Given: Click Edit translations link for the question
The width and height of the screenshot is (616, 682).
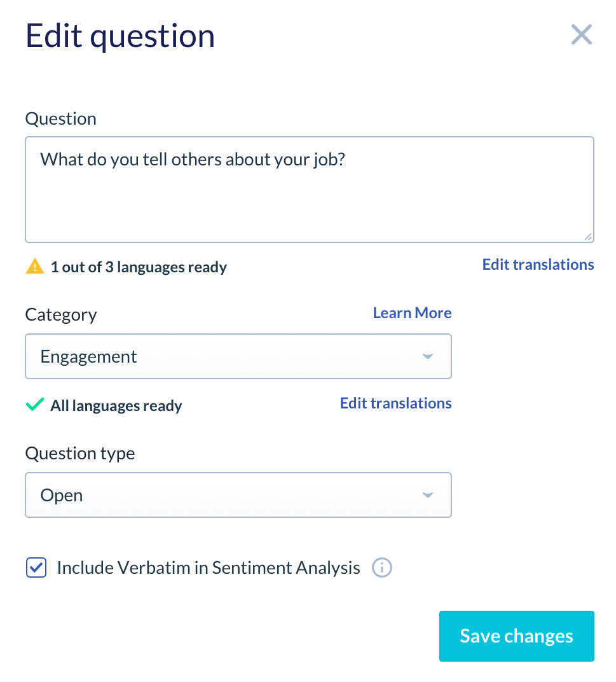Looking at the screenshot, I should [538, 265].
